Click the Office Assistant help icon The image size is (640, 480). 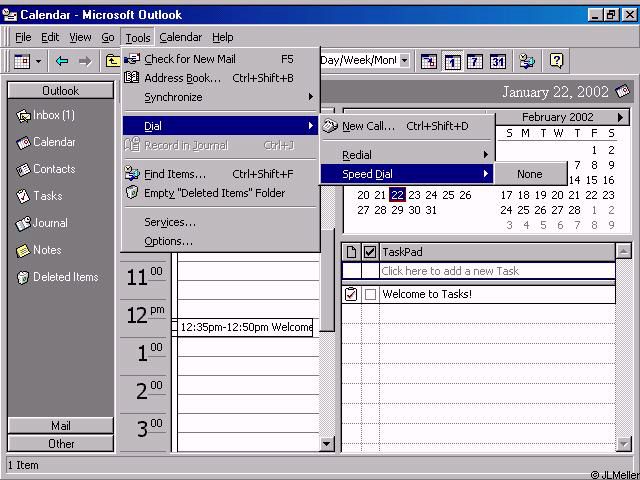pyautogui.click(x=557, y=61)
